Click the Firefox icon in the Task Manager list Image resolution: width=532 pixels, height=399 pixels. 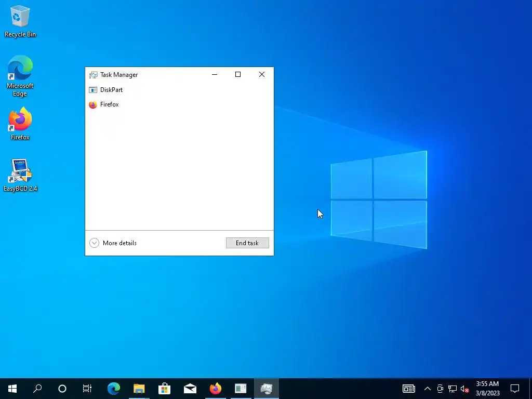[x=93, y=104]
